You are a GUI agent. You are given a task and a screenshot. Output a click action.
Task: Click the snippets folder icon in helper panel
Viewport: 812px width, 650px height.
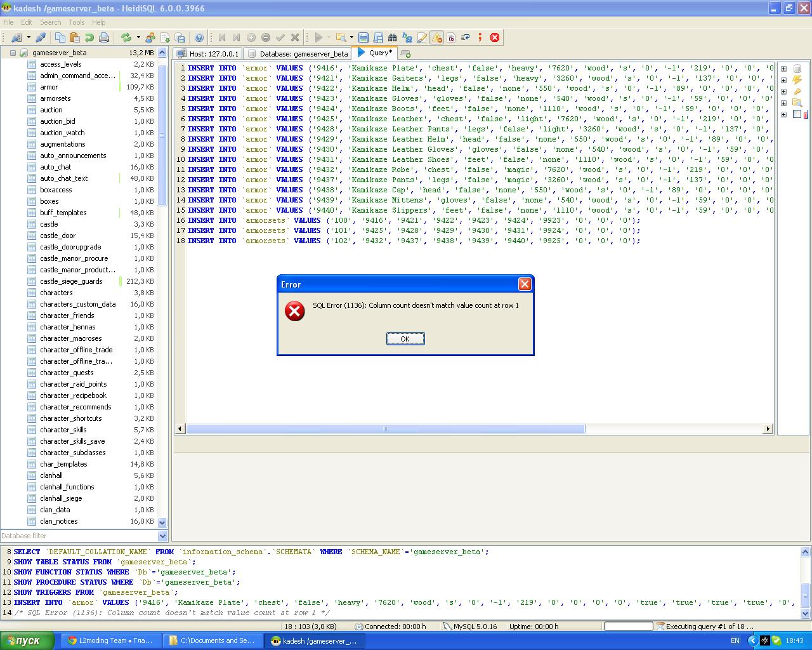[797, 103]
